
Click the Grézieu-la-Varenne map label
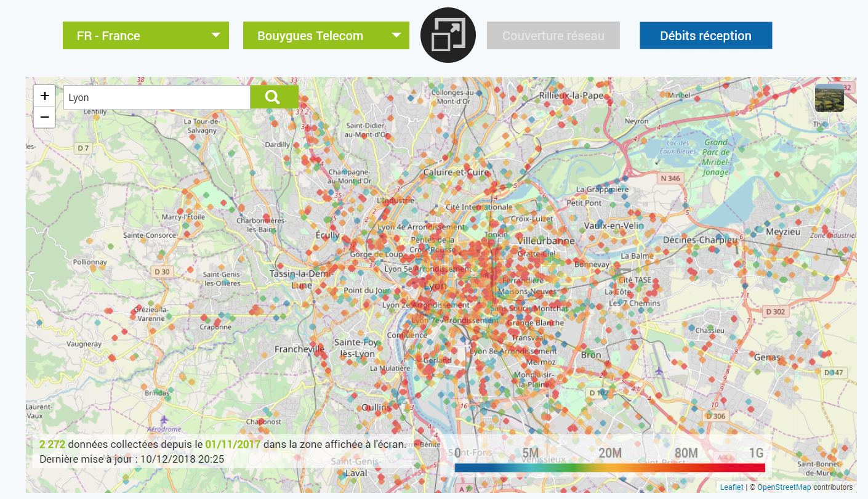tap(150, 314)
